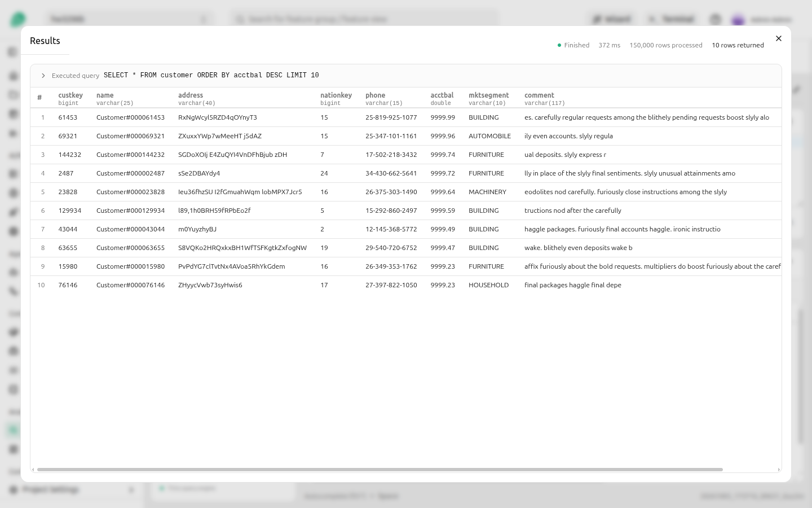Select cell Customer#000076146
The width and height of the screenshot is (812, 508).
coord(130,285)
